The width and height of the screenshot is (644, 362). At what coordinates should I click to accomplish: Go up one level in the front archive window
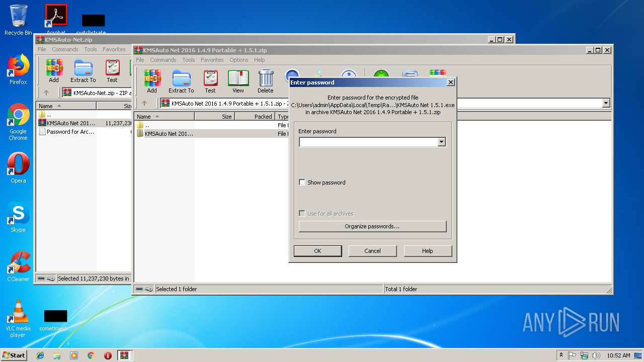[144, 103]
